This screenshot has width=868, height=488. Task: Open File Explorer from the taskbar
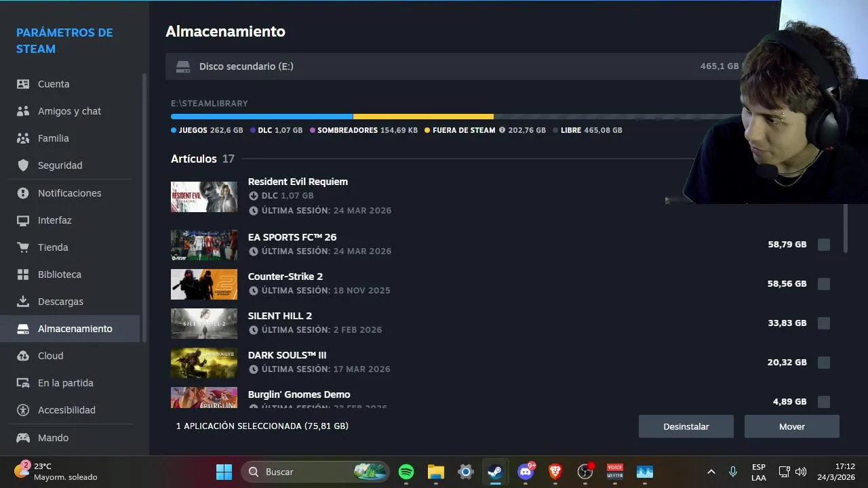[x=436, y=472]
